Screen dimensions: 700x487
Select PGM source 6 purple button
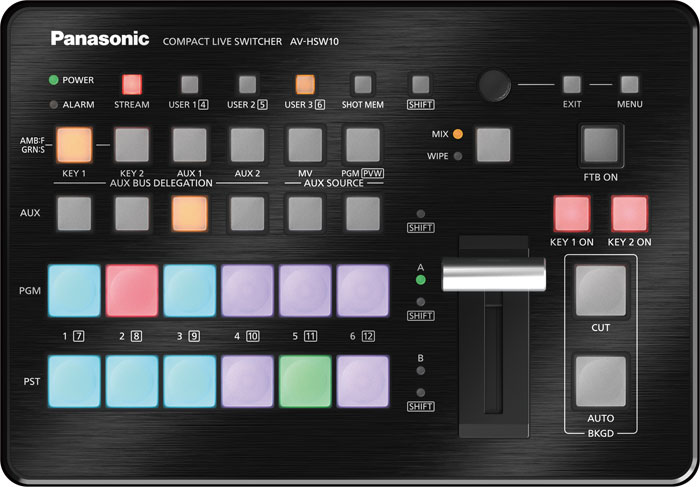(363, 291)
